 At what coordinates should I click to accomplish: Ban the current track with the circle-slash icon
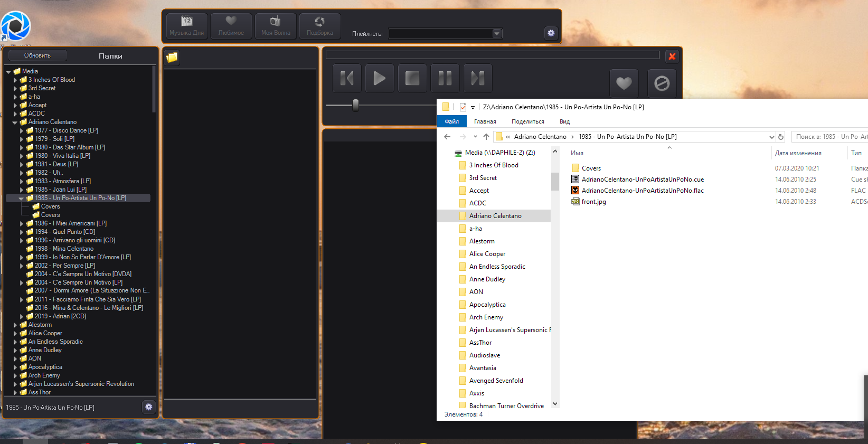click(x=662, y=83)
